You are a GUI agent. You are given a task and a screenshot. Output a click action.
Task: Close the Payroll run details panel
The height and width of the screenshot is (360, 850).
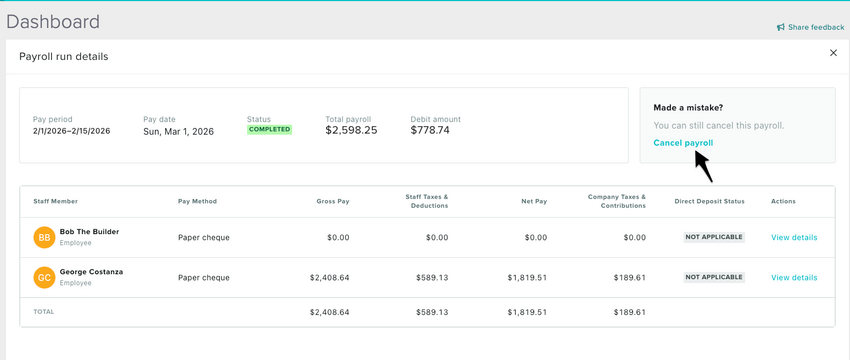click(x=833, y=53)
